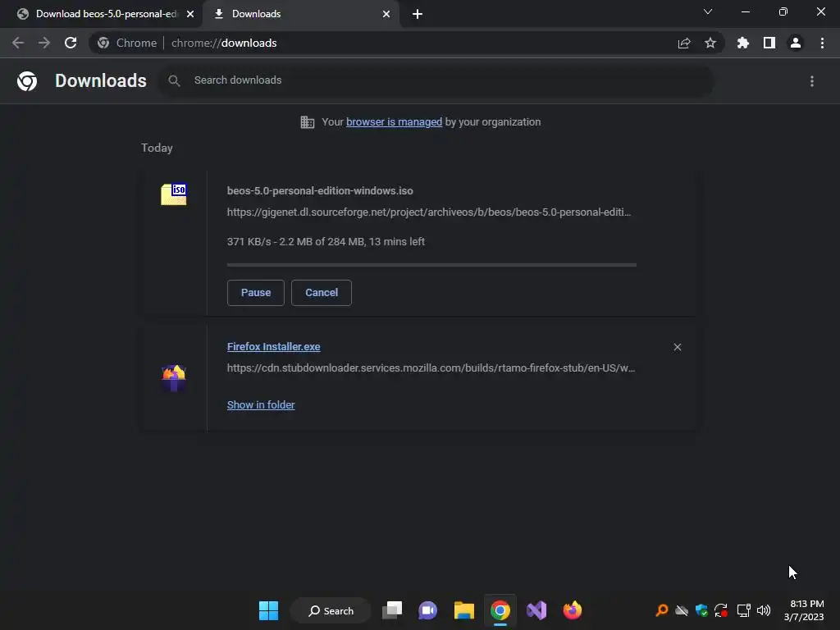Click the Downloads page title

pyautogui.click(x=101, y=81)
